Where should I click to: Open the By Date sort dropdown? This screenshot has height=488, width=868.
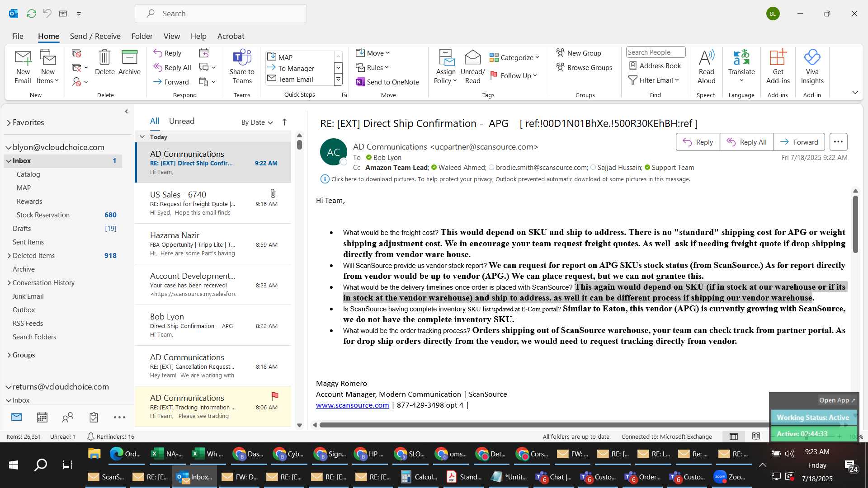click(257, 122)
